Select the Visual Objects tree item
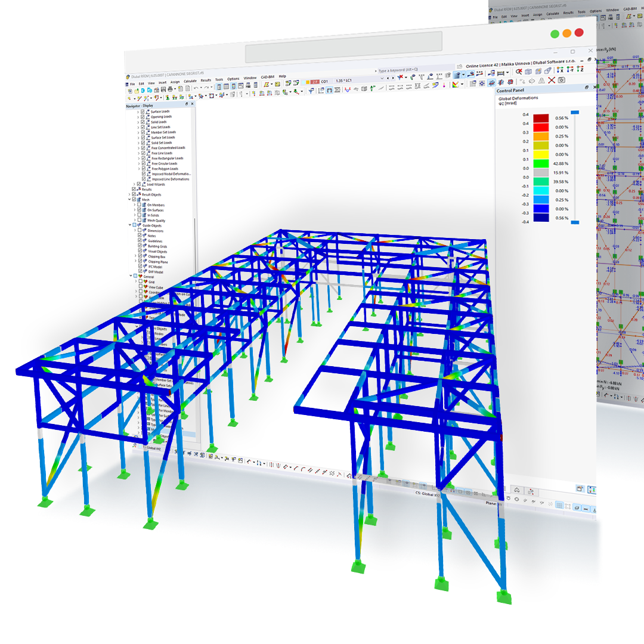Viewport: 644px width, 644px height. point(157,251)
